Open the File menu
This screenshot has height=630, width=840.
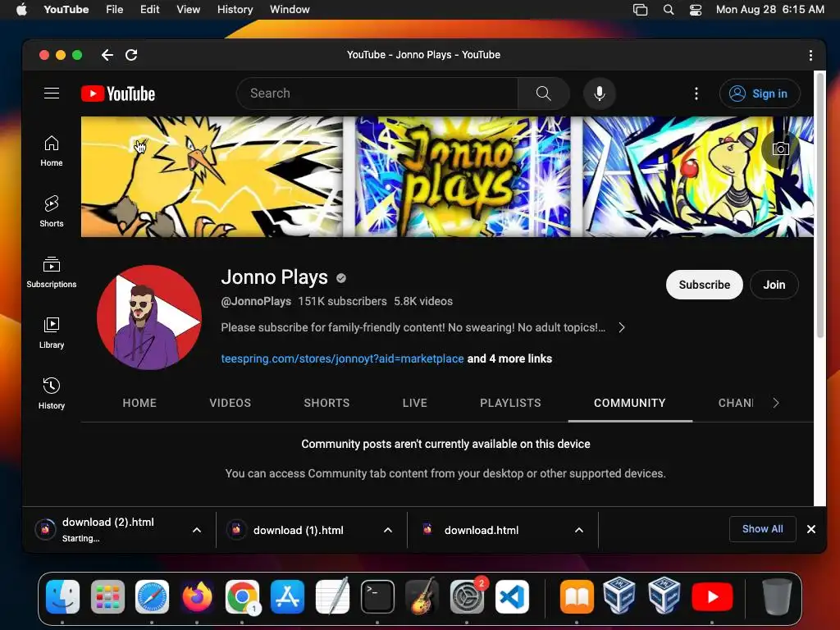tap(114, 10)
